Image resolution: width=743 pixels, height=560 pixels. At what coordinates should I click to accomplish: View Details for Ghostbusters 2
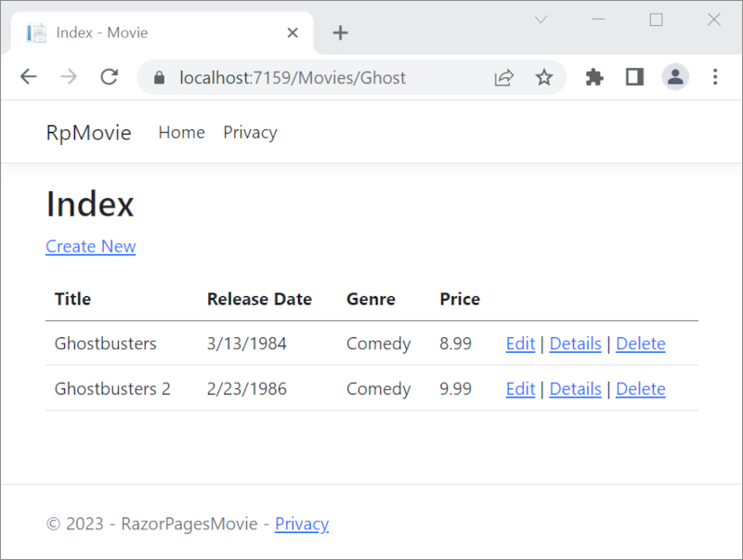[x=575, y=389]
